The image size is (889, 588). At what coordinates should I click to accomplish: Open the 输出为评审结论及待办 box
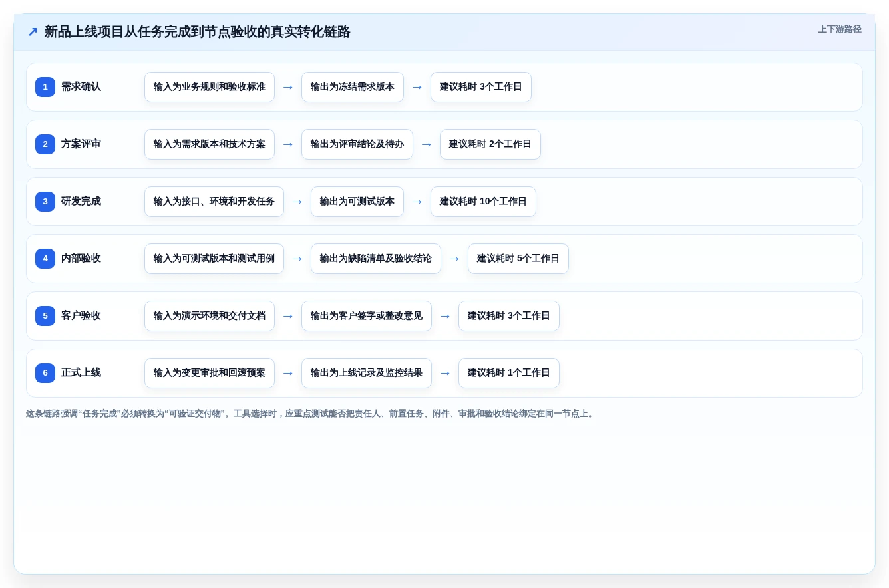pyautogui.click(x=357, y=144)
